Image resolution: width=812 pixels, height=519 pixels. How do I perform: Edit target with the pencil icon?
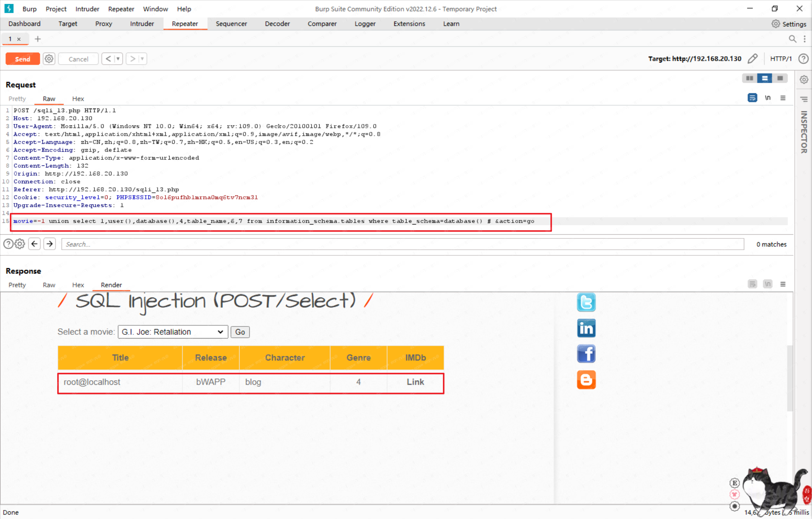click(753, 59)
